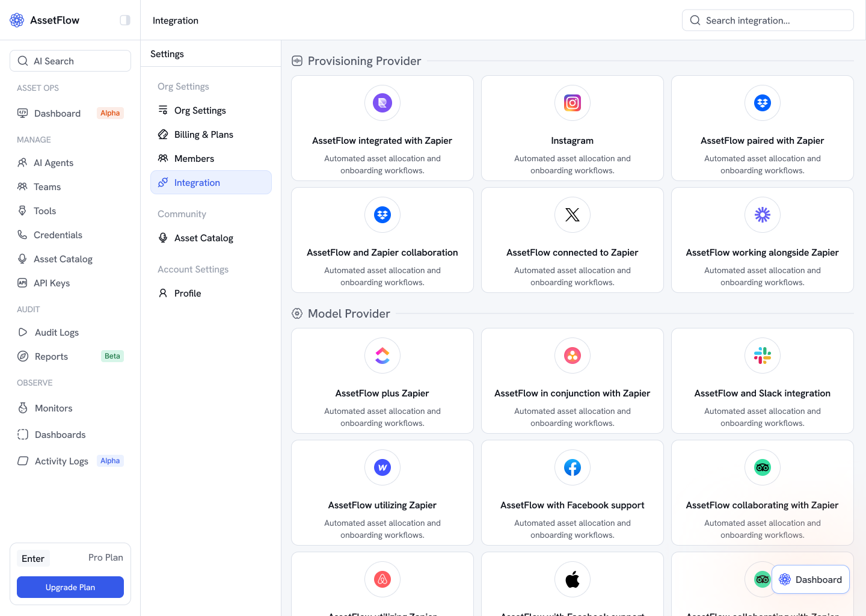
Task: Click the AI Search field
Action: [x=70, y=61]
